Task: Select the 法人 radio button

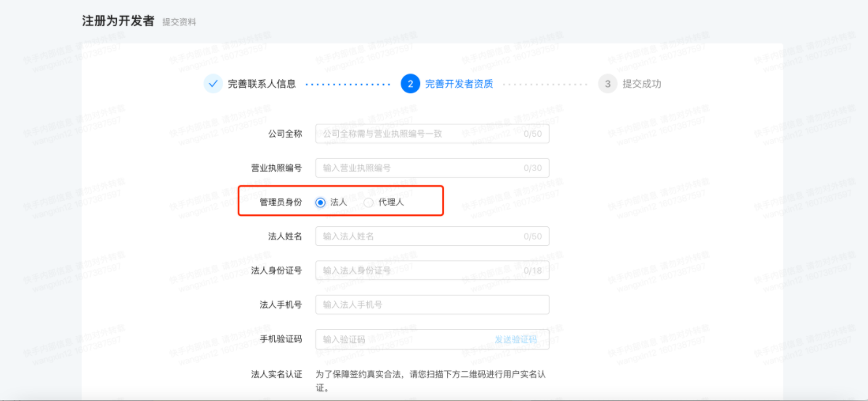Action: (x=321, y=203)
